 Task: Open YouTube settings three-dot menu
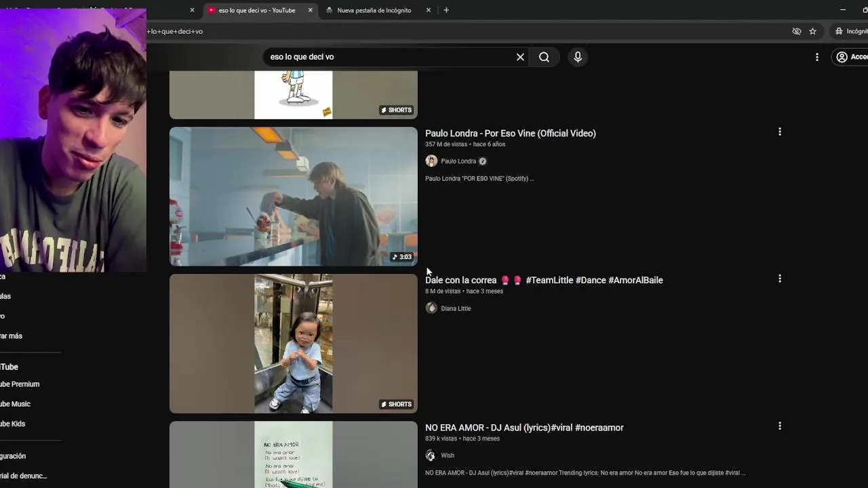pos(816,57)
